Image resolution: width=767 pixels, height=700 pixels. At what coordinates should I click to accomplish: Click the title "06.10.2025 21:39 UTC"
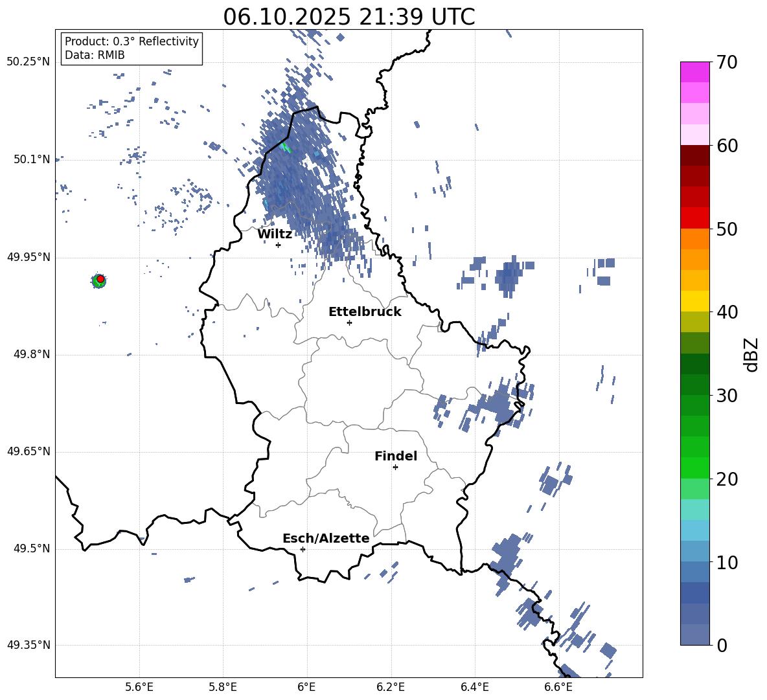click(349, 17)
